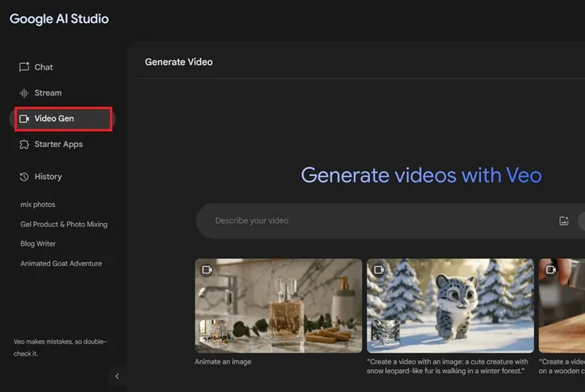Click the "Animate an image" caption
Image resolution: width=585 pixels, height=392 pixels.
tap(223, 362)
